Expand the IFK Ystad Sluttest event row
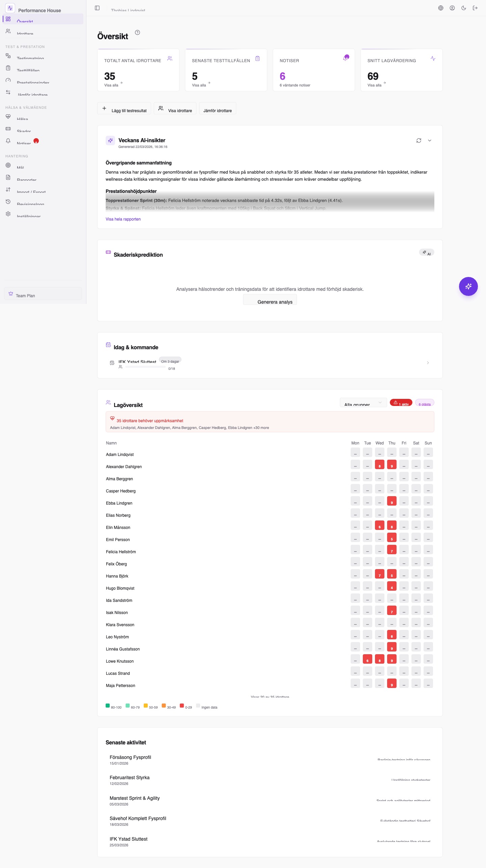 pyautogui.click(x=428, y=363)
